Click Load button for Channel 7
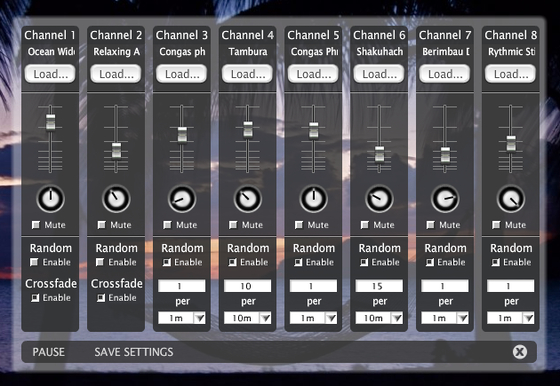Image resolution: width=560 pixels, height=386 pixels. pos(445,74)
